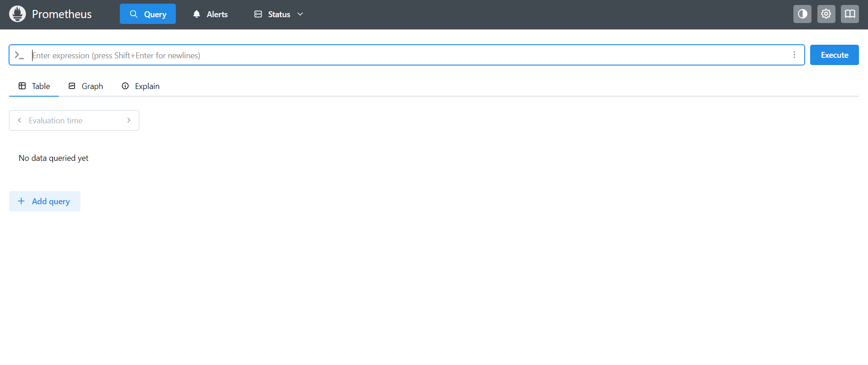Toggle the light/dark theme icon

pyautogui.click(x=802, y=14)
